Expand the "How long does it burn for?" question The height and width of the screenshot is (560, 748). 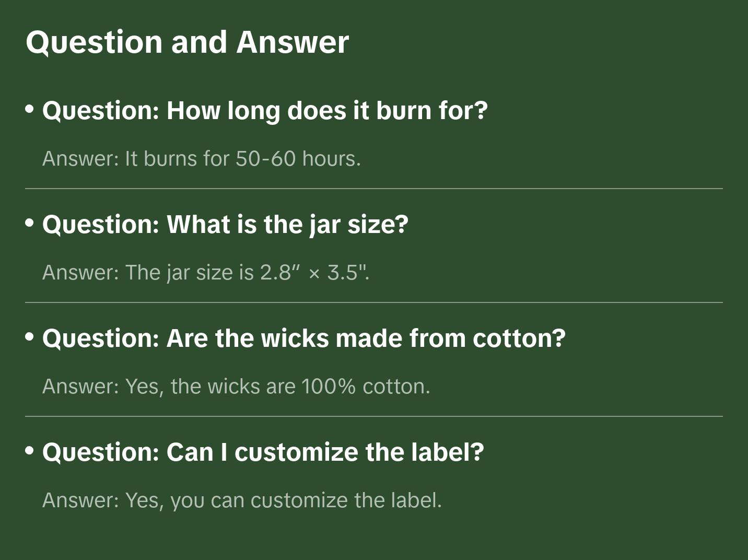click(x=265, y=111)
